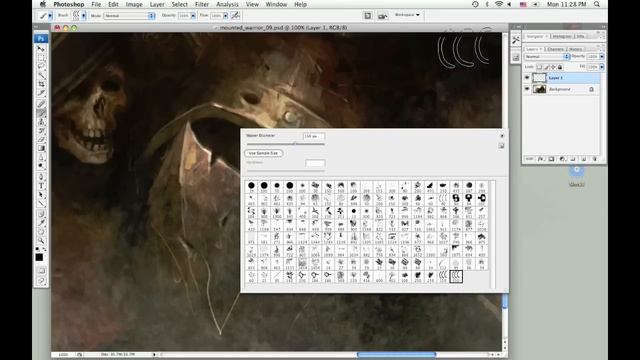This screenshot has height=360, width=640.
Task: Select the Eyedropper tool
Action: click(41, 222)
